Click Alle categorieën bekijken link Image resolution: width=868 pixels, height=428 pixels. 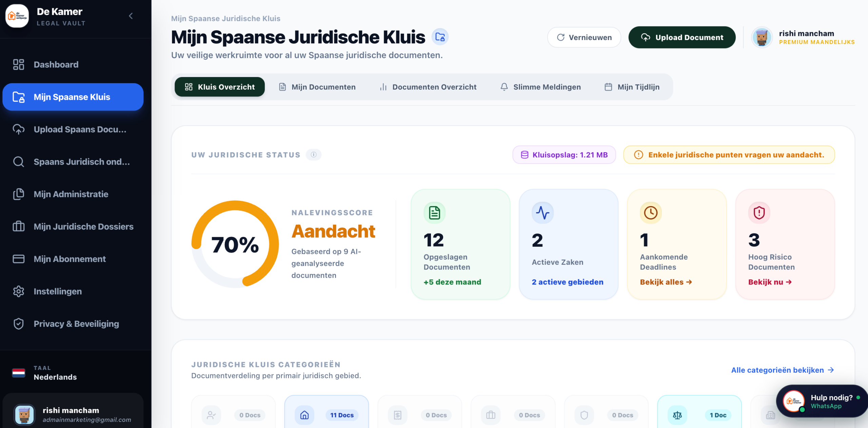click(783, 370)
